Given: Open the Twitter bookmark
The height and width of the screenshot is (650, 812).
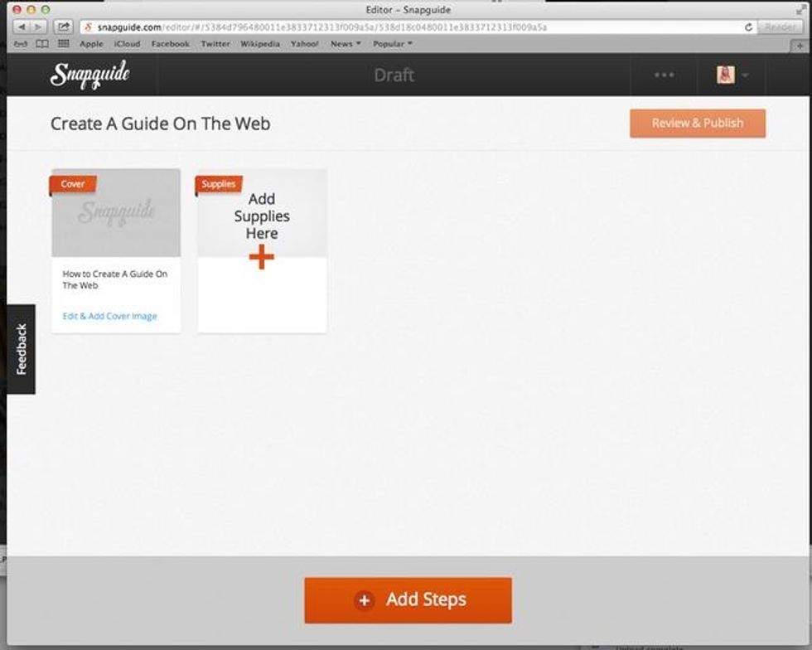Looking at the screenshot, I should pos(215,44).
